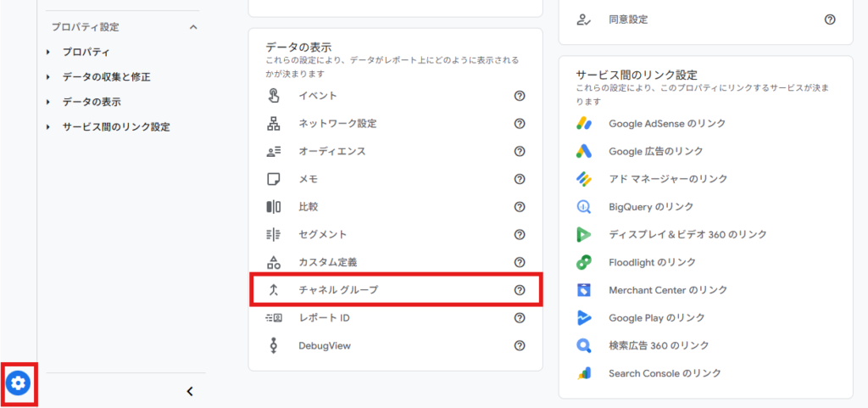Collapse the sidebar with the left chevron
This screenshot has width=868, height=408.
[x=190, y=391]
